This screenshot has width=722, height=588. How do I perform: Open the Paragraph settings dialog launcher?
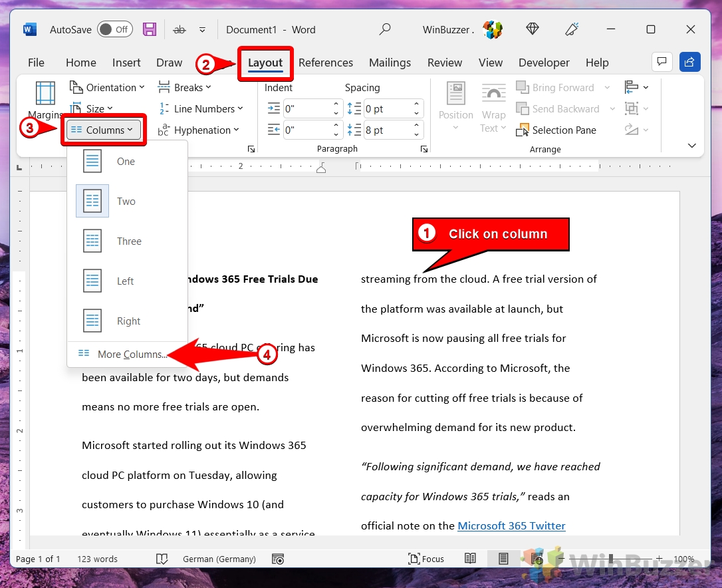(424, 149)
